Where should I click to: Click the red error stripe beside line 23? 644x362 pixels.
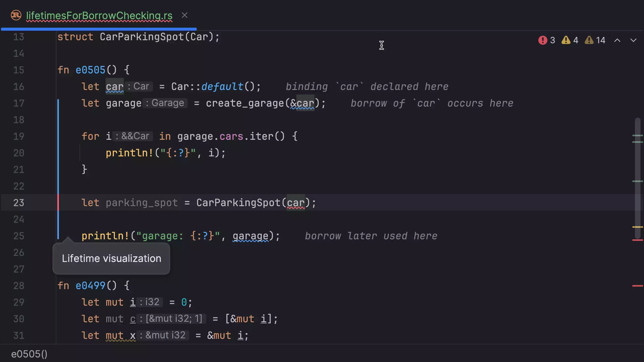[58, 203]
